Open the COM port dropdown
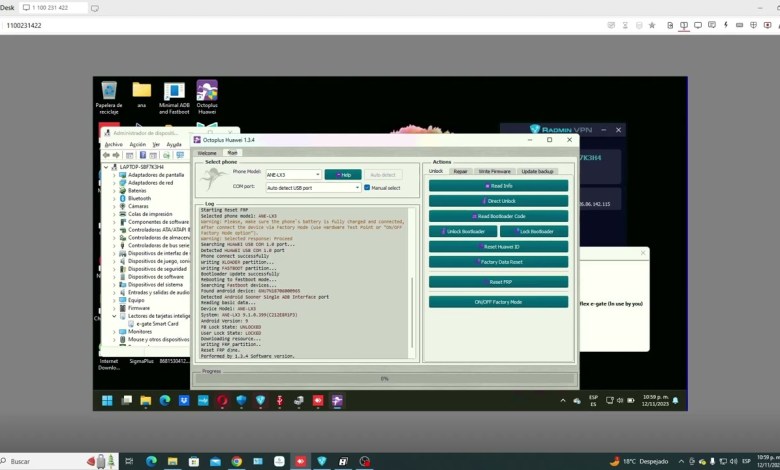This screenshot has height=470, width=780. click(356, 187)
